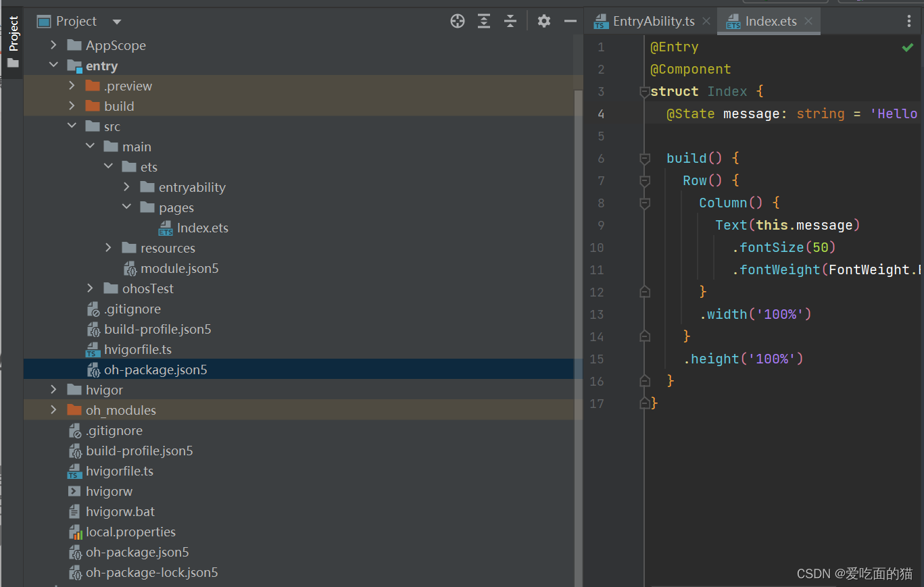The width and height of the screenshot is (924, 587).
Task: Fold the build() block at line 6
Action: coord(645,159)
